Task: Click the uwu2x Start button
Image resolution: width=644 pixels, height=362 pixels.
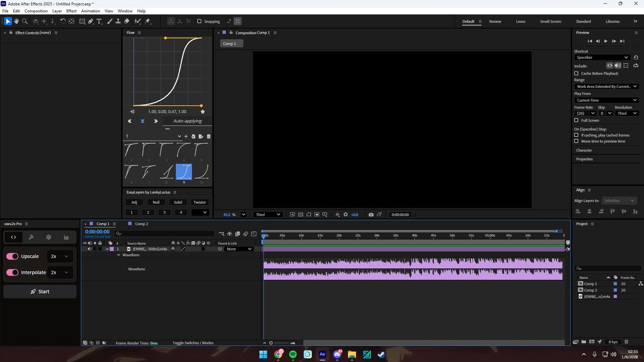Action: pyautogui.click(x=40, y=291)
